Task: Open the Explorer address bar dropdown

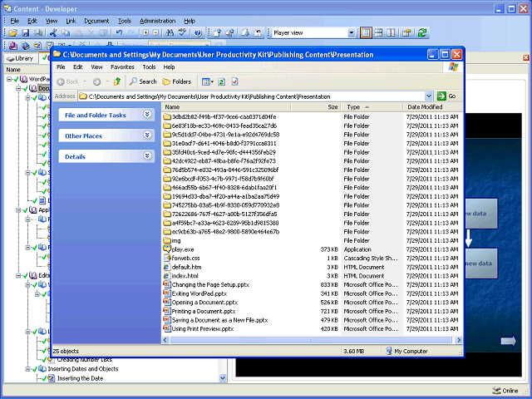Action: click(429, 96)
